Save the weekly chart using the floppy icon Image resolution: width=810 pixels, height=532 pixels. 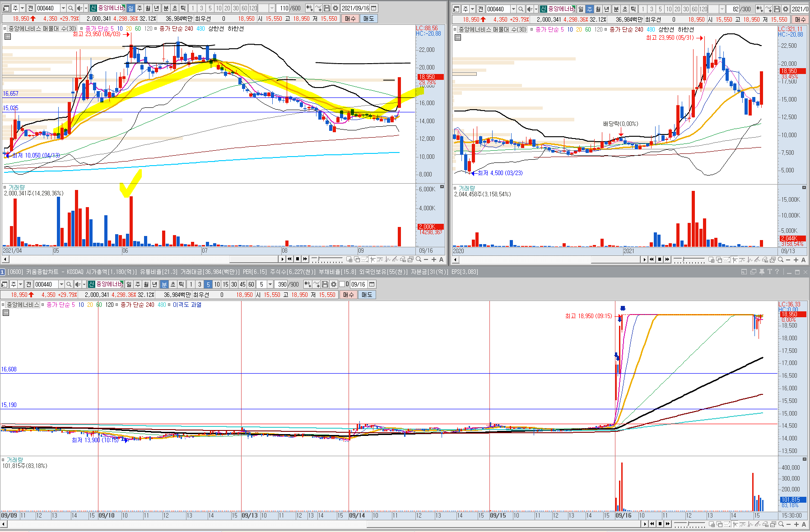click(x=777, y=9)
